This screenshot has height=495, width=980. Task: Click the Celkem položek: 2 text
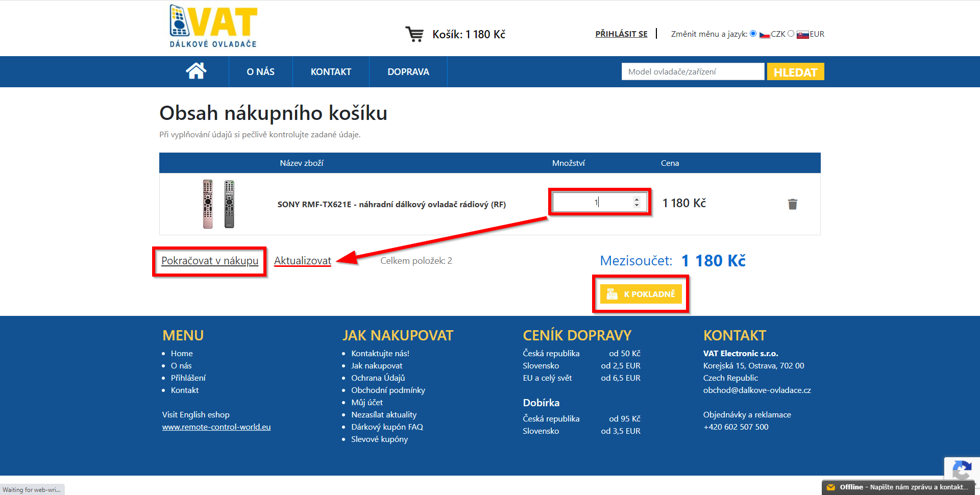pos(416,261)
